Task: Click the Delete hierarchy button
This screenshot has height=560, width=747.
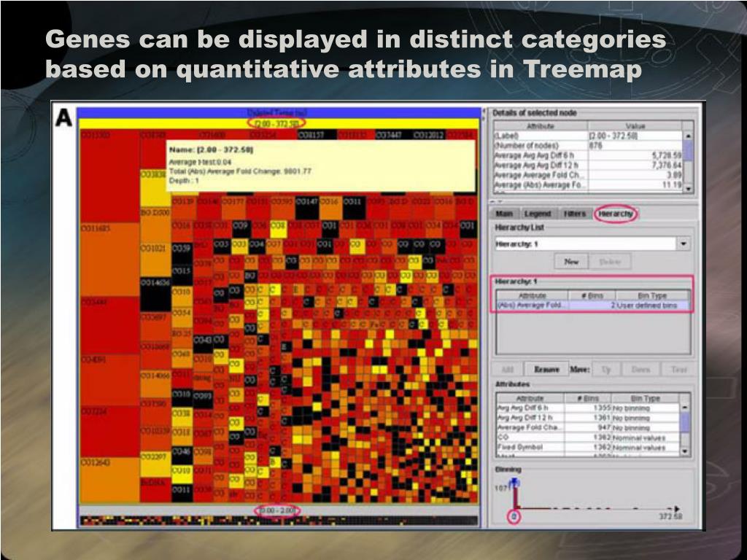Action: coord(610,262)
